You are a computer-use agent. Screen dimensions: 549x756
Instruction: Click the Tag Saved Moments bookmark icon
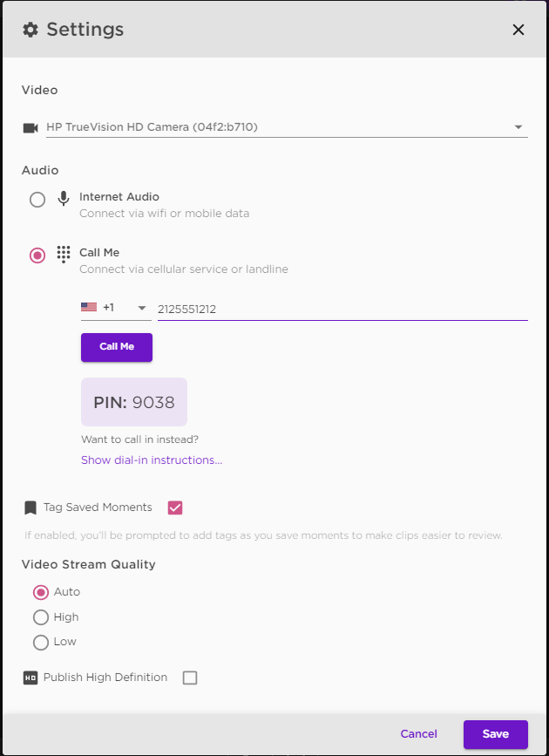coord(30,507)
